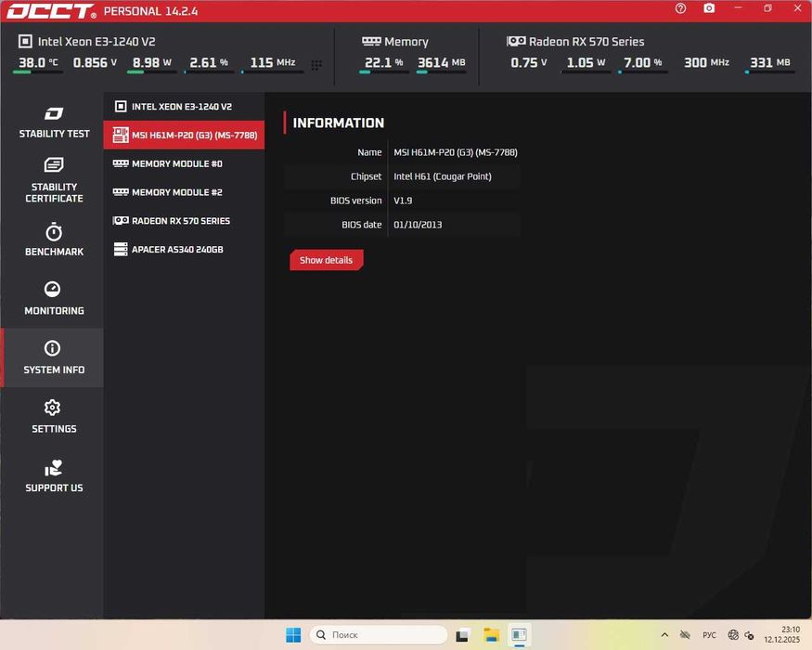
Task: Click the CPU usage 2.61 % value
Action: (209, 63)
